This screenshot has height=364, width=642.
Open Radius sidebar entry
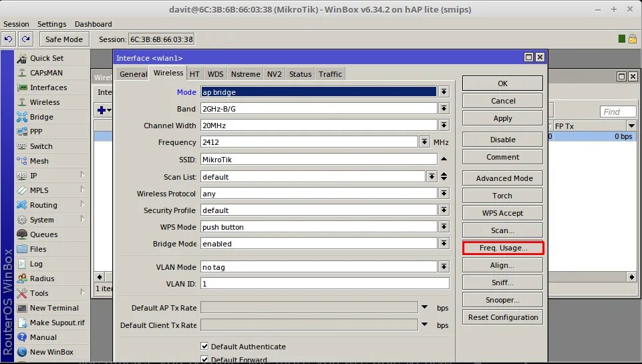(52, 279)
